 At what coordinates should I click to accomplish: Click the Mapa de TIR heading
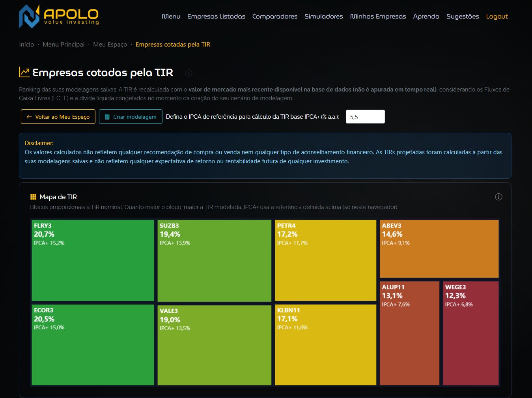[x=58, y=197]
